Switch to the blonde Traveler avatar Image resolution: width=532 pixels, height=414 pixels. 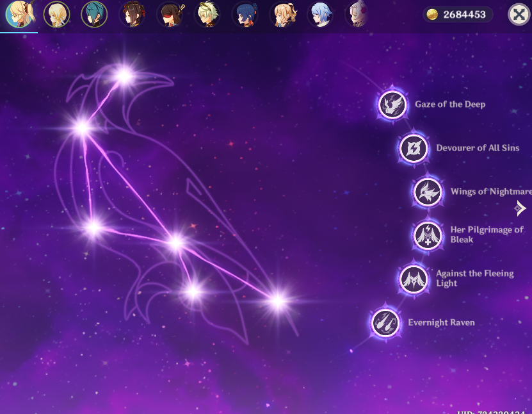tap(57, 15)
